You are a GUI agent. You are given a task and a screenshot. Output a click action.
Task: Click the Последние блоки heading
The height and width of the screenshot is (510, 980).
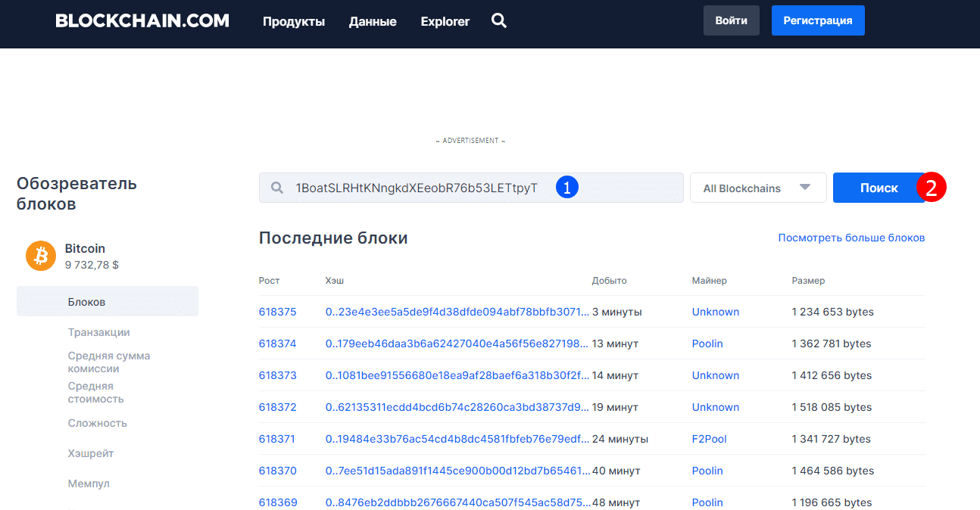(333, 238)
